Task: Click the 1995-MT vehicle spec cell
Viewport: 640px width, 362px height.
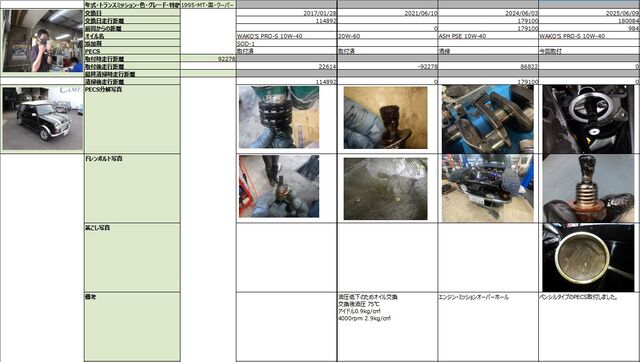Action: (x=208, y=5)
